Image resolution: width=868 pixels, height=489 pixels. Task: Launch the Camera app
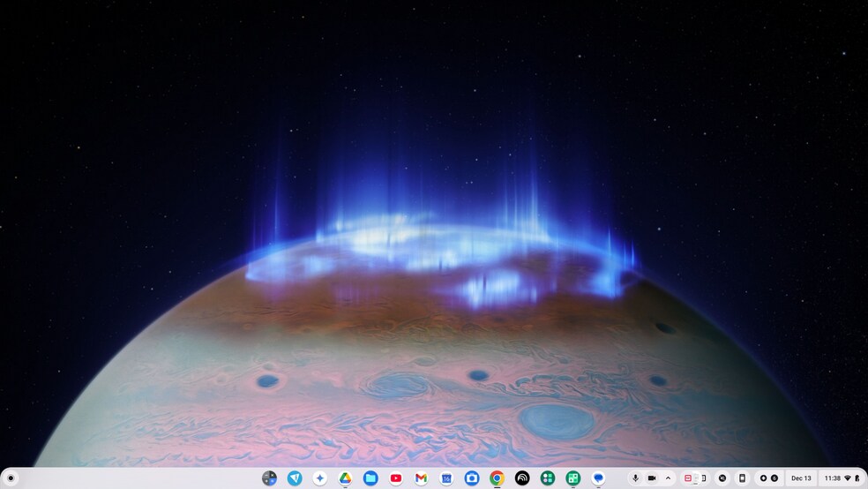[x=472, y=478]
